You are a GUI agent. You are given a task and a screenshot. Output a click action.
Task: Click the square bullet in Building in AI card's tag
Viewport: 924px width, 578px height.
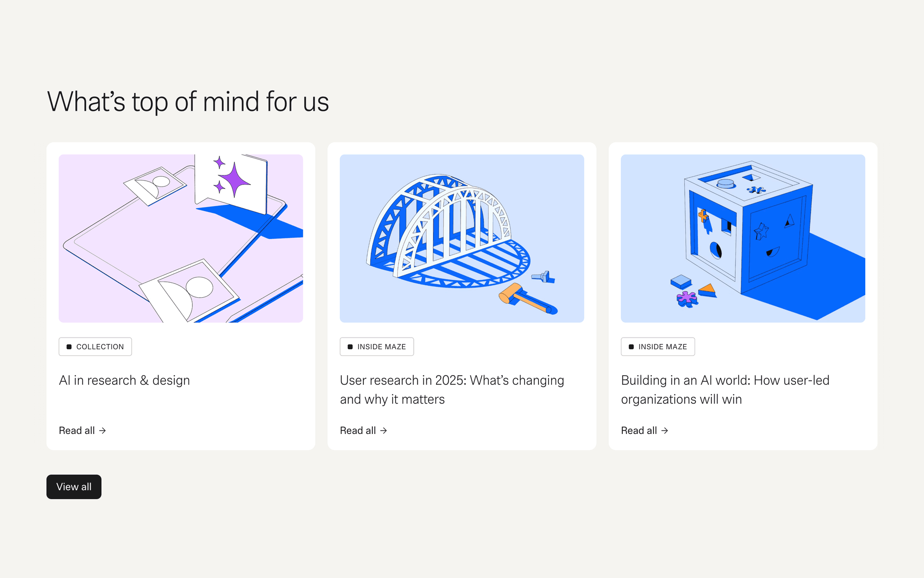coord(631,347)
